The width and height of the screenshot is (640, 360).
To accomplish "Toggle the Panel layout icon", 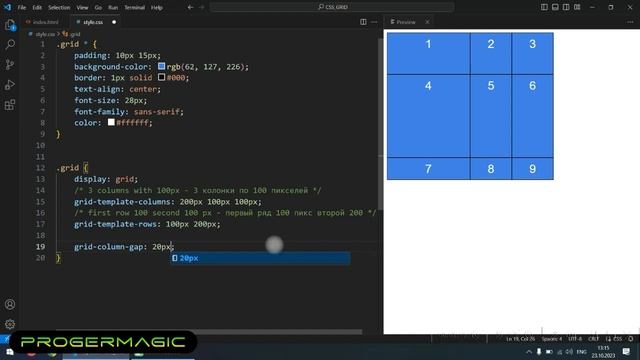I will tap(555, 7).
